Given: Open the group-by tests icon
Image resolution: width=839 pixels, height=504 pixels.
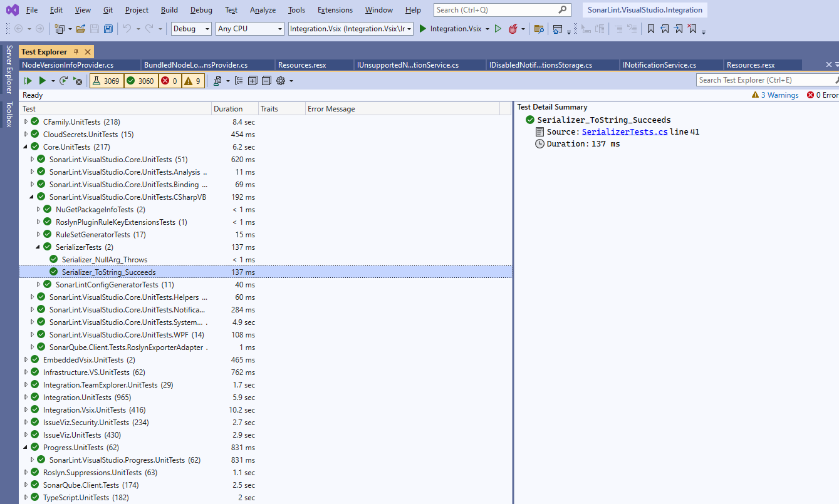Looking at the screenshot, I should click(217, 80).
